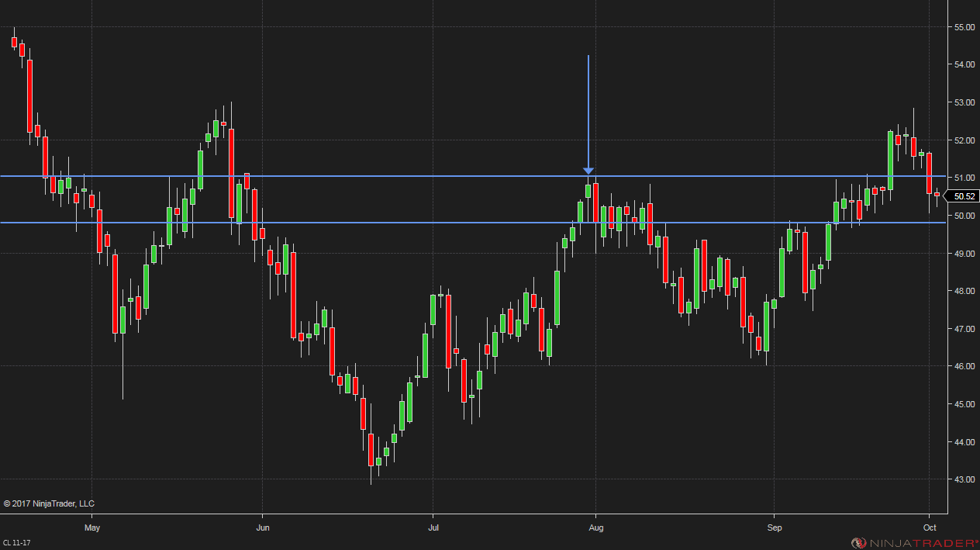
Task: Click the 43.00 price axis label
Action: tap(964, 479)
